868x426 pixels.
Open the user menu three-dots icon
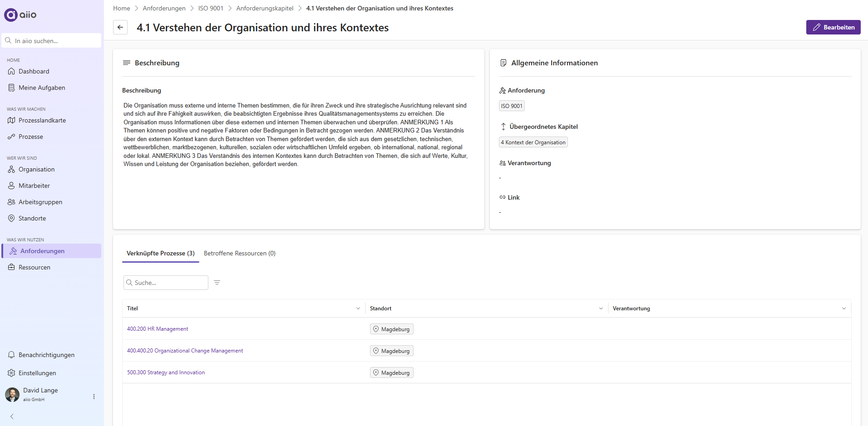point(94,397)
